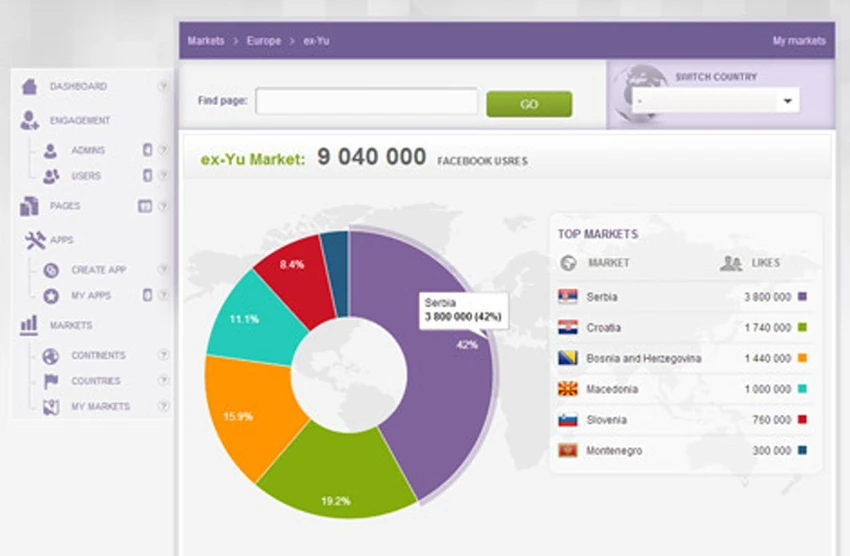The height and width of the screenshot is (556, 850).
Task: Open the Markets breadcrumb link
Action: pyautogui.click(x=206, y=41)
